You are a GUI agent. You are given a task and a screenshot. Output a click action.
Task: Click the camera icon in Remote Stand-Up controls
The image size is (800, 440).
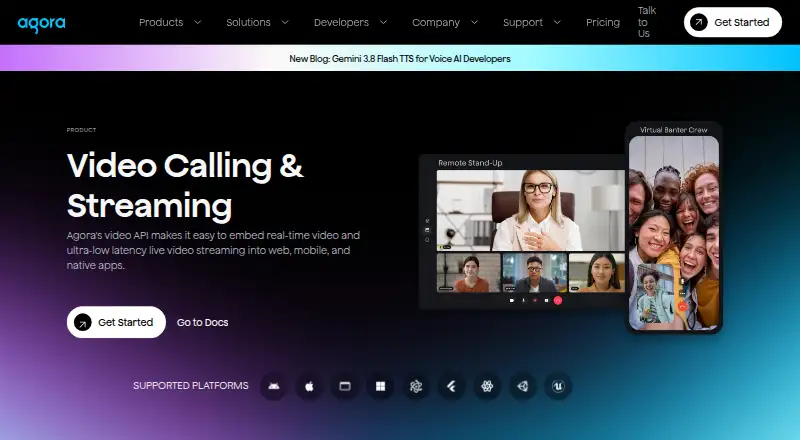(512, 301)
